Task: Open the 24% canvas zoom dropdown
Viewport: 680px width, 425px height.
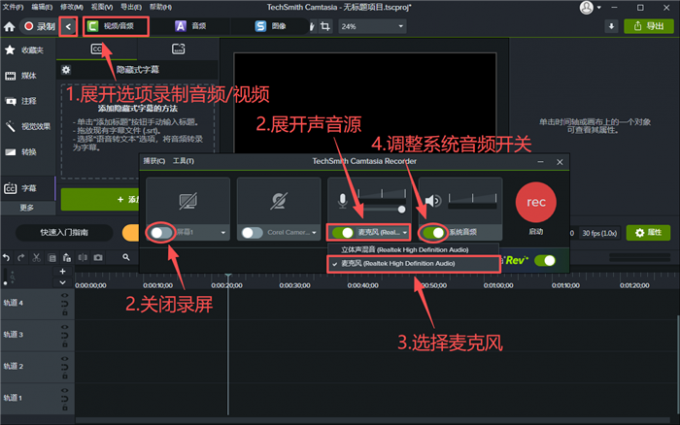Action: point(372,26)
